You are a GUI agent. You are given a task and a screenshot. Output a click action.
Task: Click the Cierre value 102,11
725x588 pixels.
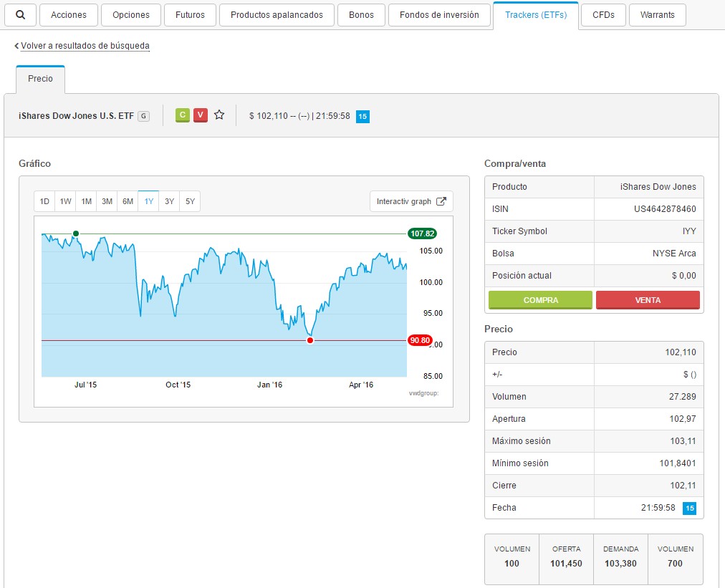(683, 486)
